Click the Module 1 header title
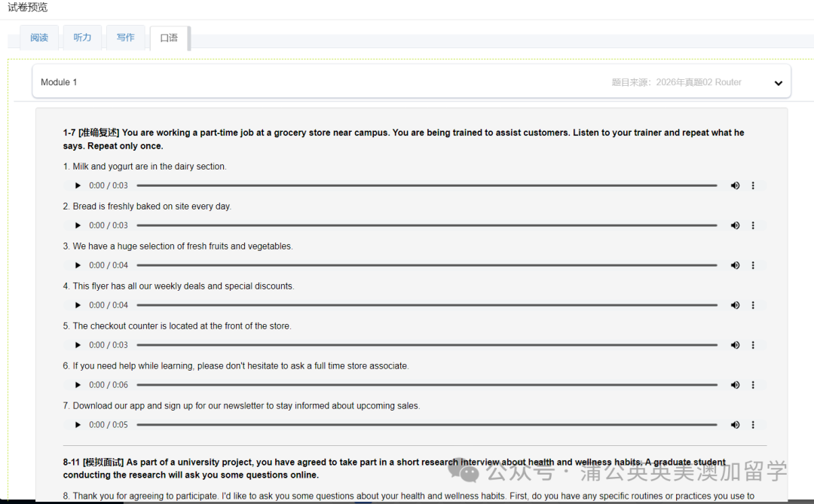Viewport: 814px width, 504px height. click(x=59, y=82)
